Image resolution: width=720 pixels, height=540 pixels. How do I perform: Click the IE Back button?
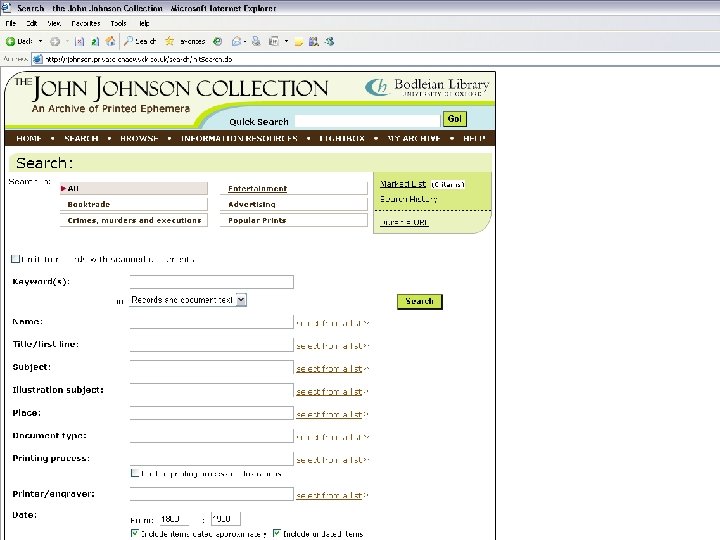tap(19, 41)
